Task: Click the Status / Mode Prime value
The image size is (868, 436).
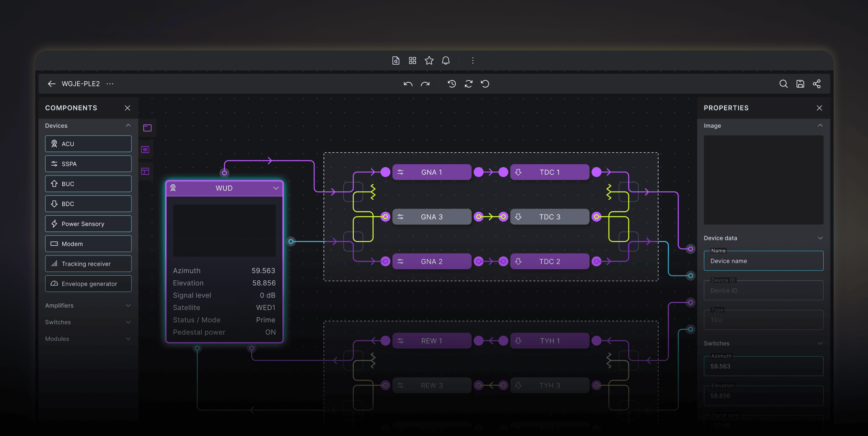Action: click(x=266, y=320)
